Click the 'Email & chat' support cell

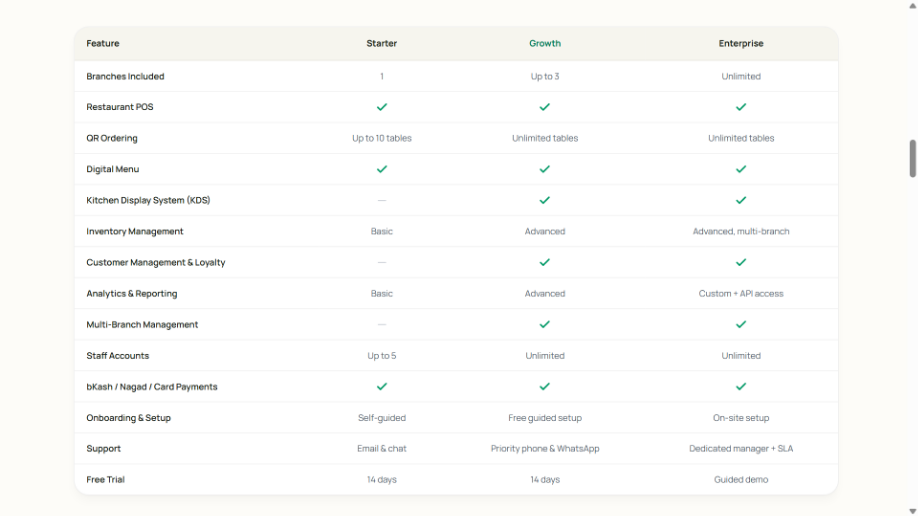click(382, 449)
